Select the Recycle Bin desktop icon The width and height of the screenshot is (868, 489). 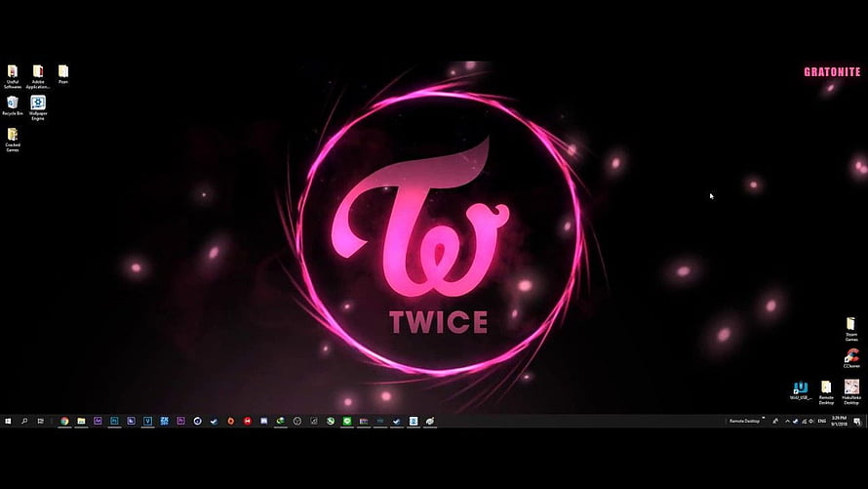(x=12, y=105)
